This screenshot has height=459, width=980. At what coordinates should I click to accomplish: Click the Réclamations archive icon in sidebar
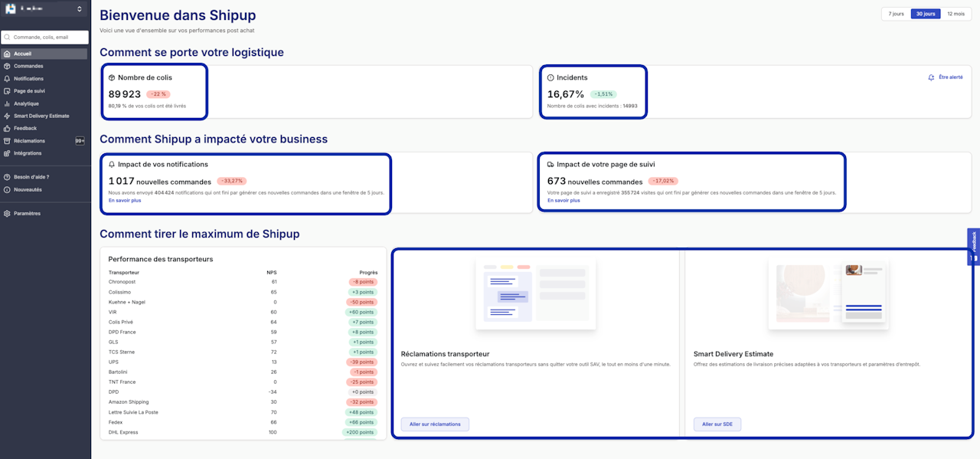point(7,141)
